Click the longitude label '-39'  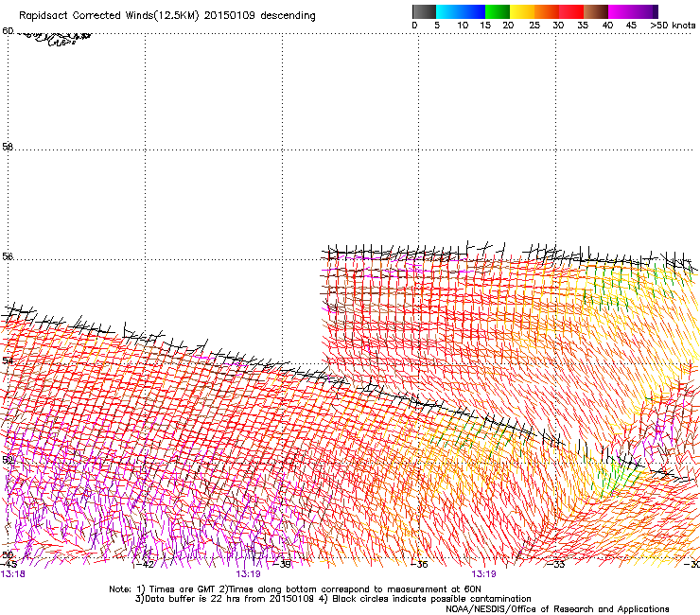tap(282, 565)
